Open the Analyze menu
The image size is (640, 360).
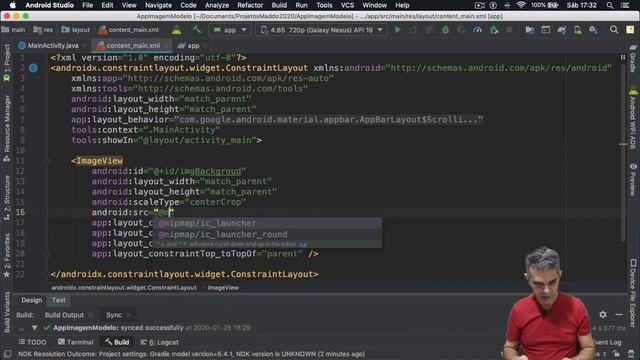(217, 5)
